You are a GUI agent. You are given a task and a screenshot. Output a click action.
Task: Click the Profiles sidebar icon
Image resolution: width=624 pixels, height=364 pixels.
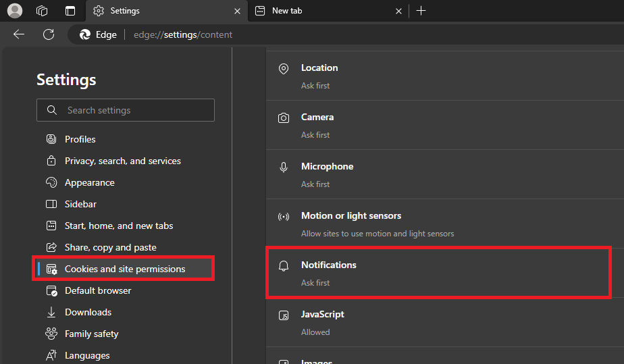51,139
